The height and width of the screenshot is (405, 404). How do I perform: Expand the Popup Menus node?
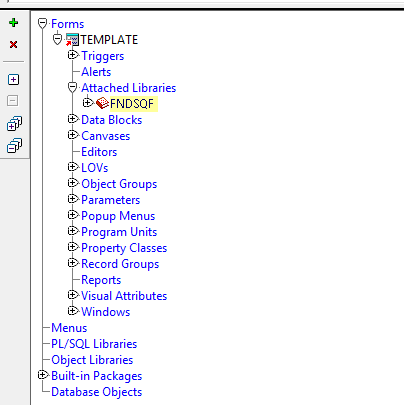(x=73, y=215)
